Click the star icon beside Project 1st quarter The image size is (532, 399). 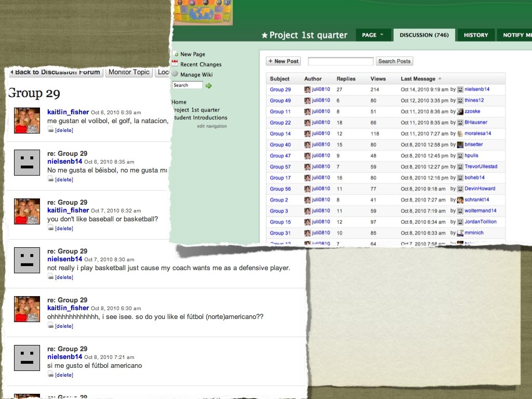[264, 35]
